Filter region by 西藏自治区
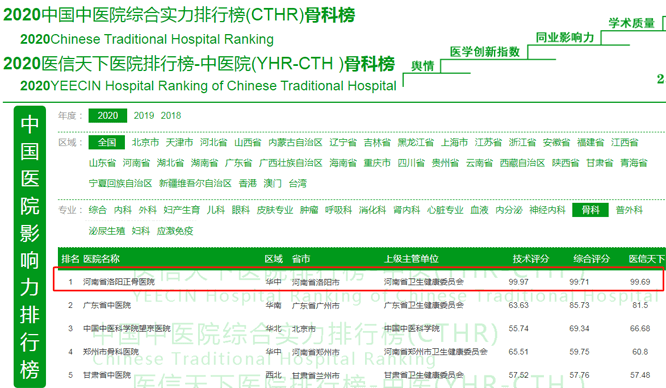This screenshot has width=666, height=388. (x=522, y=163)
